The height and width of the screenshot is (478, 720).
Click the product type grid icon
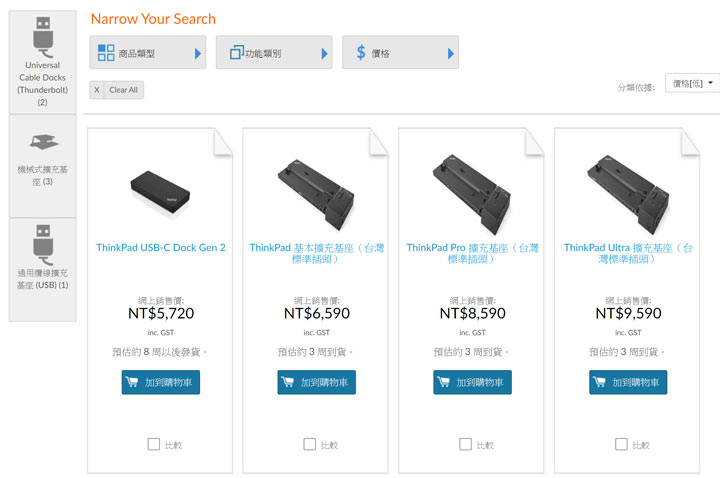[105, 53]
